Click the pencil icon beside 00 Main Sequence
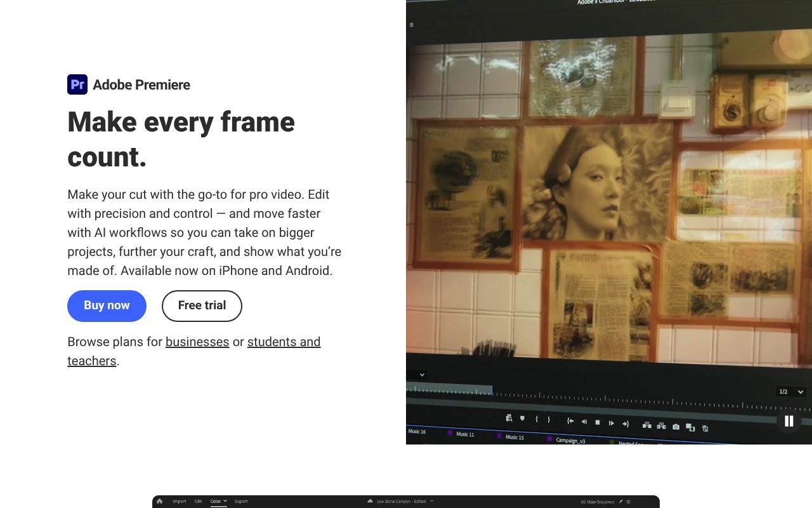The width and height of the screenshot is (812, 508). [x=621, y=502]
